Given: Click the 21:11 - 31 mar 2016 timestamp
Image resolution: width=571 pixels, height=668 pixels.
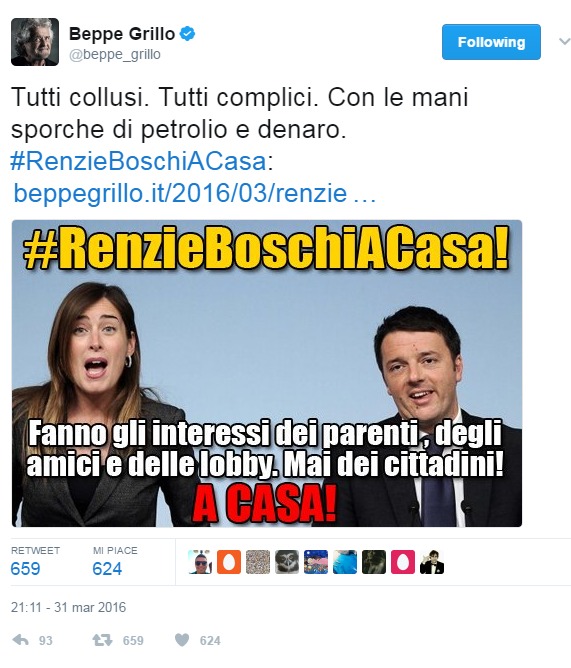Looking at the screenshot, I should click(x=69, y=607).
